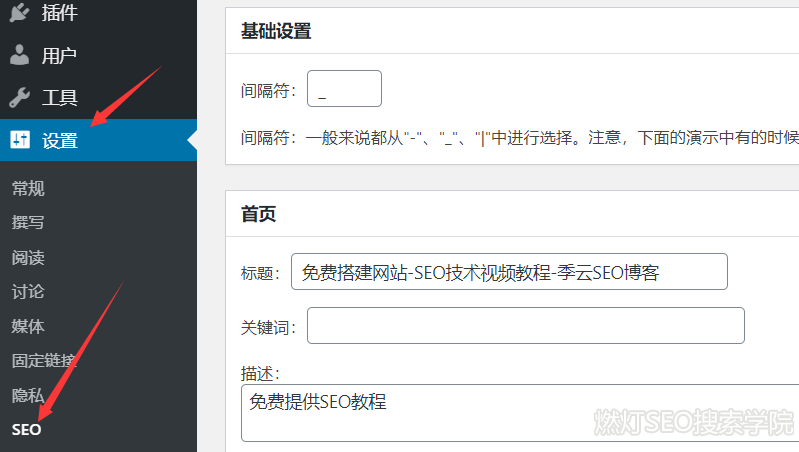Select the SEO submenu item
This screenshot has height=452, width=799.
click(26, 429)
